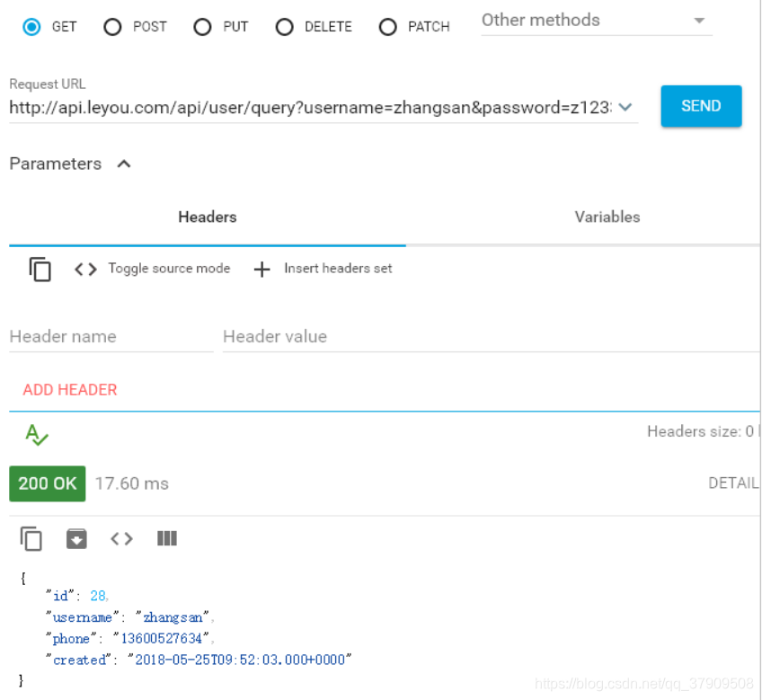
Task: Focus the Header value field
Action: (491, 336)
